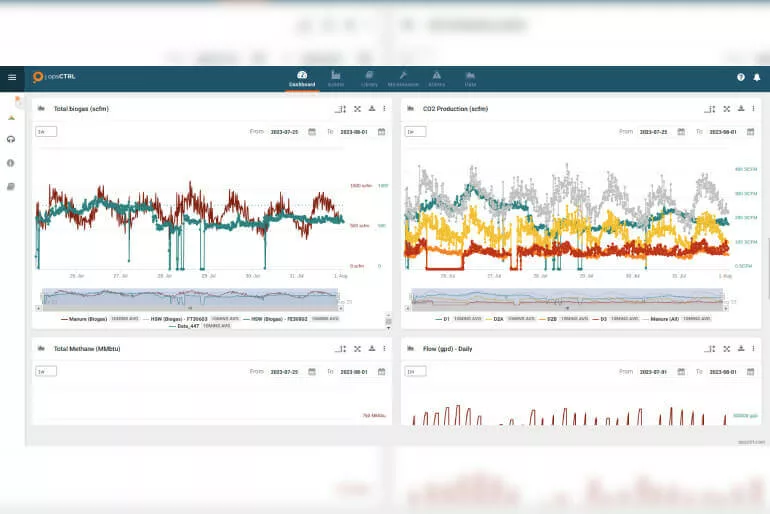
Task: Expand Total Methane chart to fullscreen
Action: coord(358,349)
